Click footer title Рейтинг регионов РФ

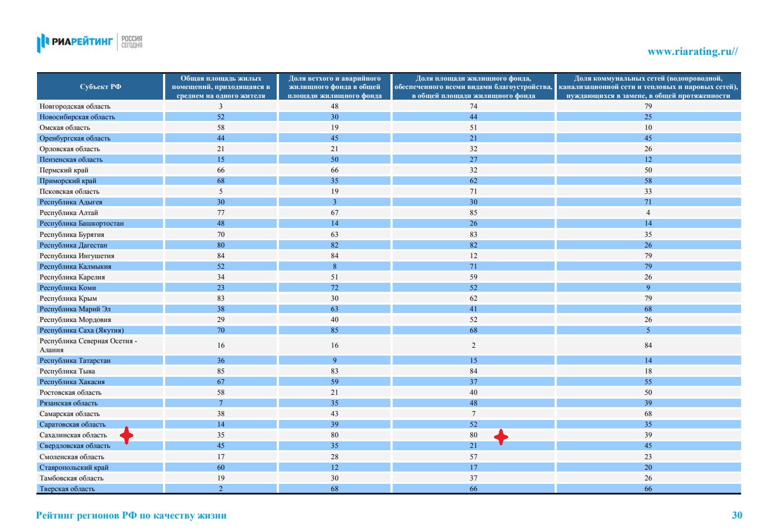tap(131, 515)
